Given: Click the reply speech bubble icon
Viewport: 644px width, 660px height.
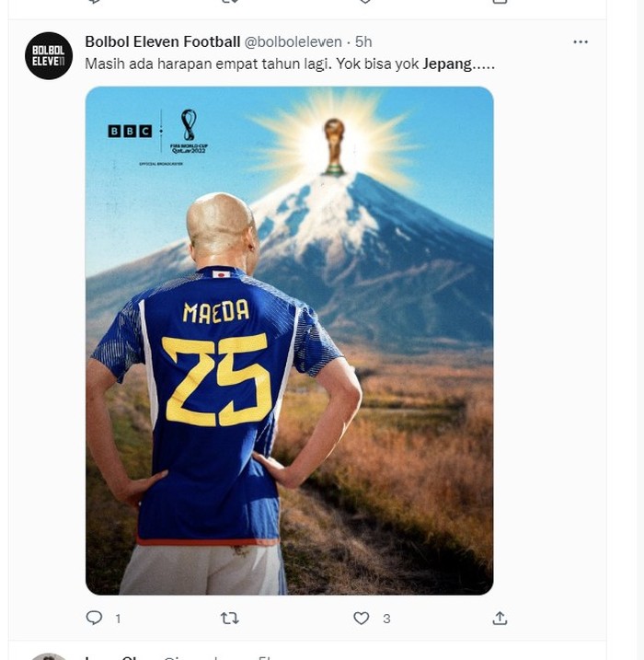Looking at the screenshot, I should click(94, 618).
